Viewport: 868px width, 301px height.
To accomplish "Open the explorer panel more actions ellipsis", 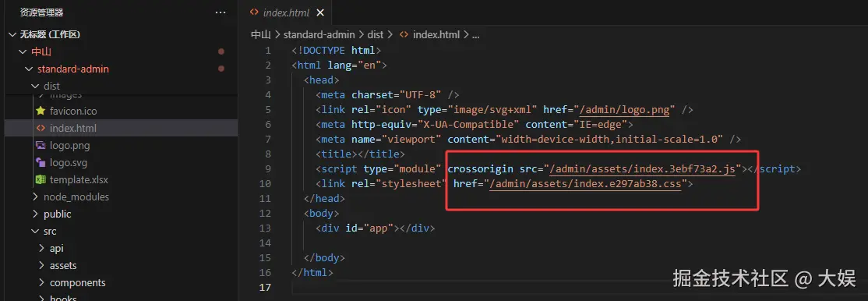I will (221, 12).
